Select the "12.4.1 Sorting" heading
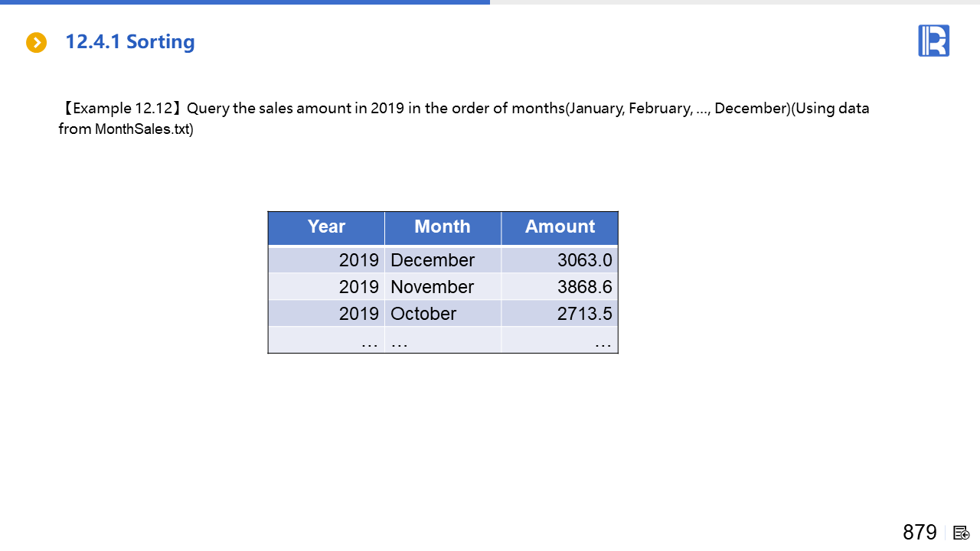This screenshot has width=980, height=551. [x=130, y=42]
